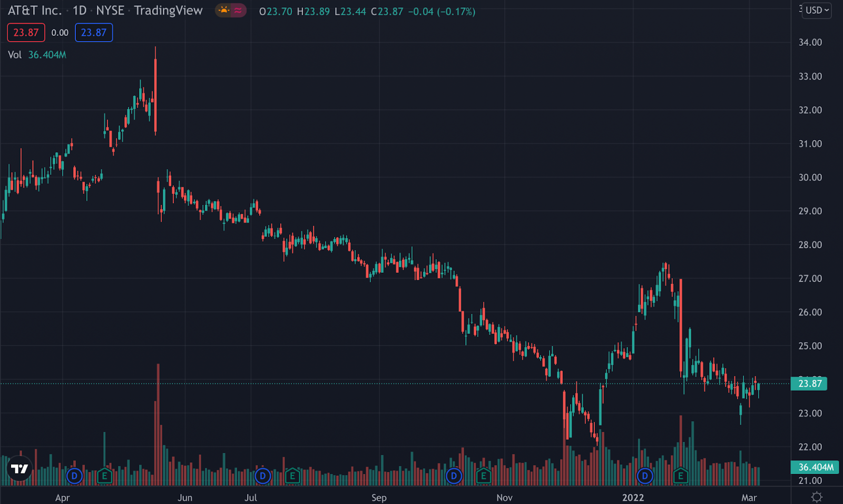The image size is (843, 504).
Task: Click the tallest red volume bar
Action: coord(158,424)
